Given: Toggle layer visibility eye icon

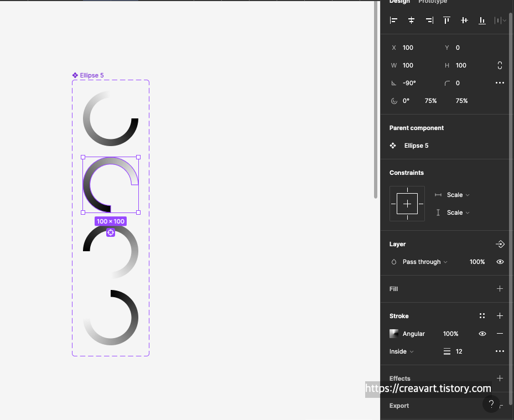Looking at the screenshot, I should click(500, 262).
